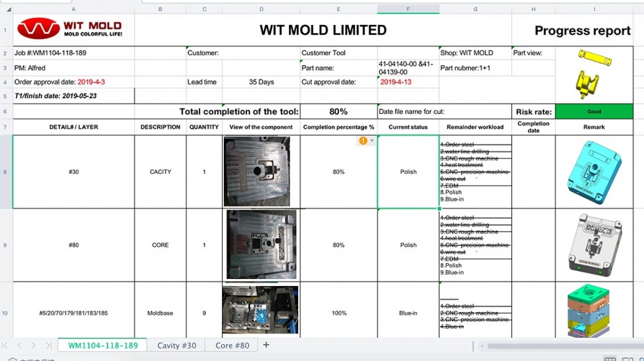The height and width of the screenshot is (361, 644).
Task: Click the previous sheet arrow icon
Action: (x=19, y=345)
